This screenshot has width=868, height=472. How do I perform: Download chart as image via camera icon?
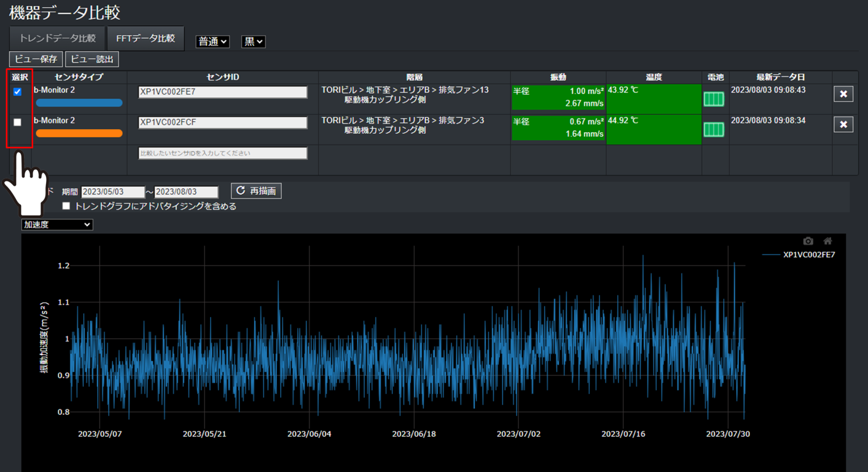pyautogui.click(x=808, y=241)
